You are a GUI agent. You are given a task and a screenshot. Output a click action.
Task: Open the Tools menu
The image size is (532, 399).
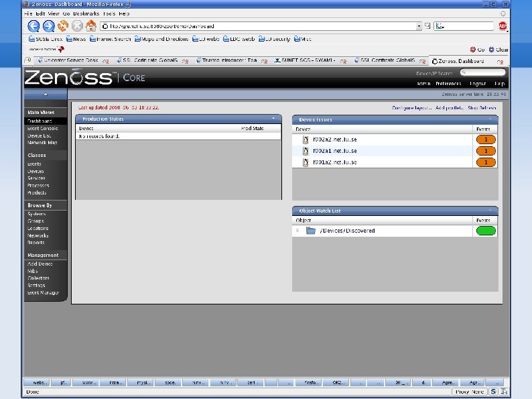pyautogui.click(x=109, y=13)
